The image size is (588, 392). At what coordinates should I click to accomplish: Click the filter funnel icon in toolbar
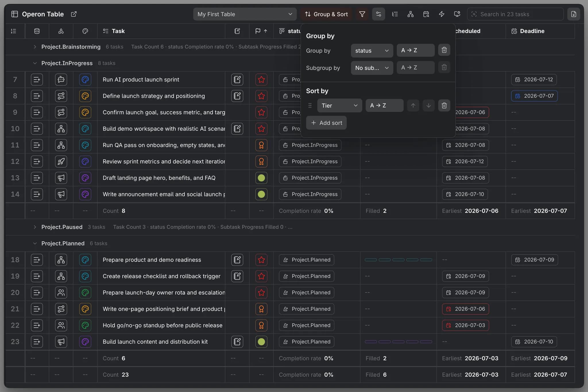click(x=362, y=14)
